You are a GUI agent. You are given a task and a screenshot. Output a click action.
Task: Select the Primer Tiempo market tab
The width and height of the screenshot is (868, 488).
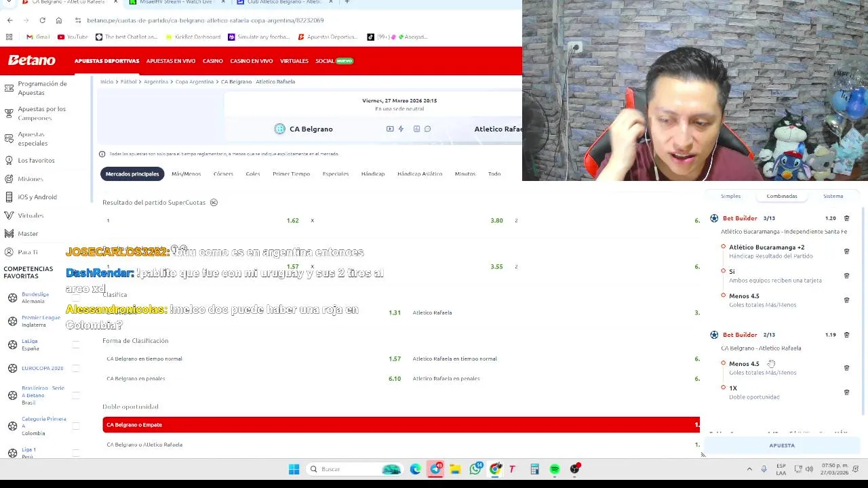point(291,174)
